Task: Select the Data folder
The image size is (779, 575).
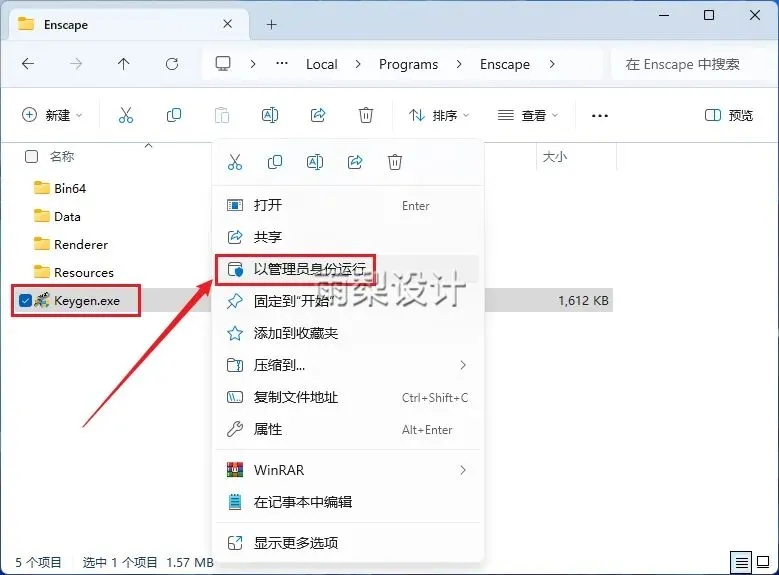Action: click(57, 216)
